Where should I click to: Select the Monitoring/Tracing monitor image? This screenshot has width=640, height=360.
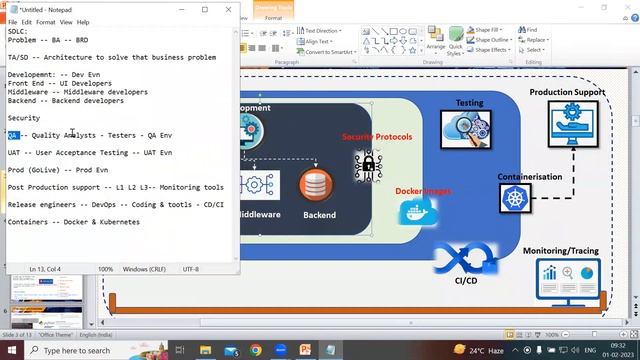click(x=568, y=282)
